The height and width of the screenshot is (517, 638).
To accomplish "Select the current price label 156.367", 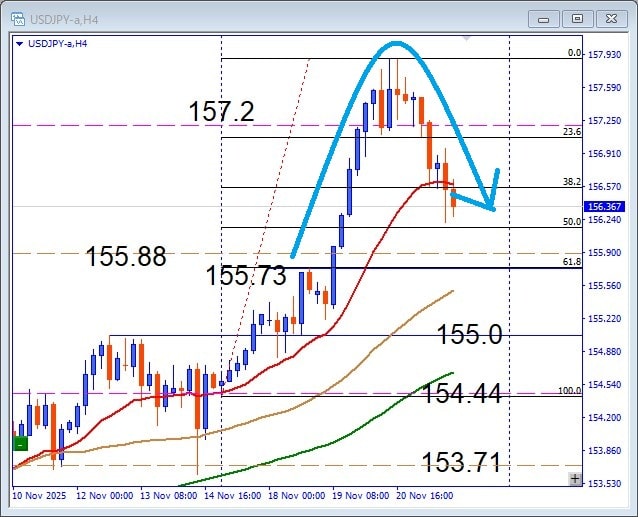I will (606, 207).
